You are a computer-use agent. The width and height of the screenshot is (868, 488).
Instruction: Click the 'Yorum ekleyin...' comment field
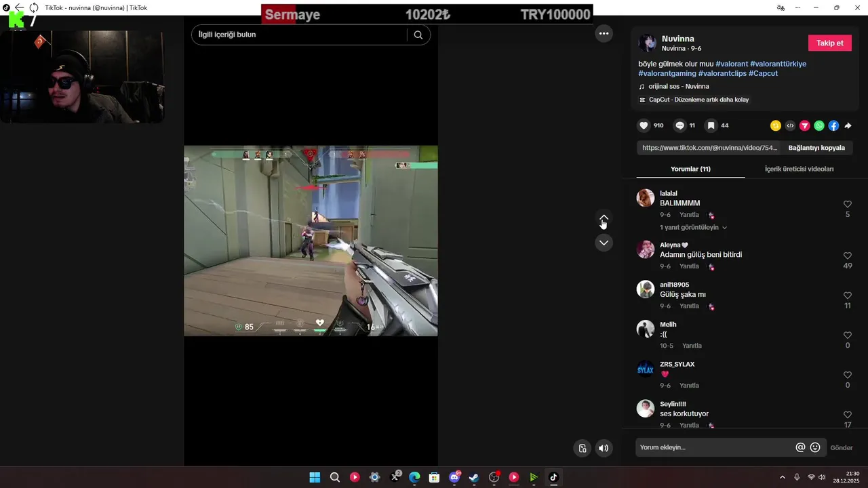(x=714, y=447)
